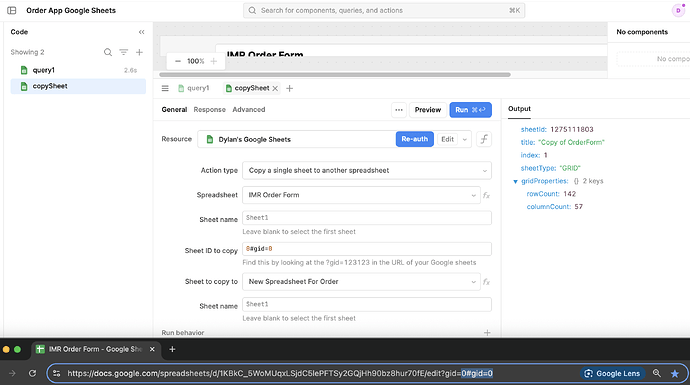
Task: Click the Re-auth button
Action: 415,139
